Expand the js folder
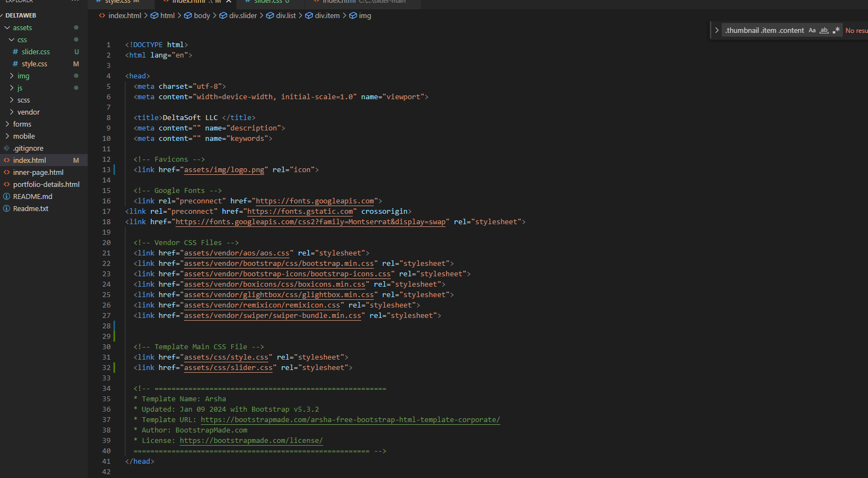This screenshot has height=478, width=868. (x=20, y=88)
